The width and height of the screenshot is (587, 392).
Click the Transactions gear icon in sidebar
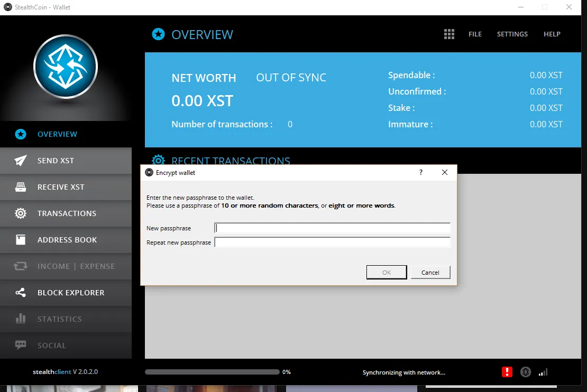[21, 213]
